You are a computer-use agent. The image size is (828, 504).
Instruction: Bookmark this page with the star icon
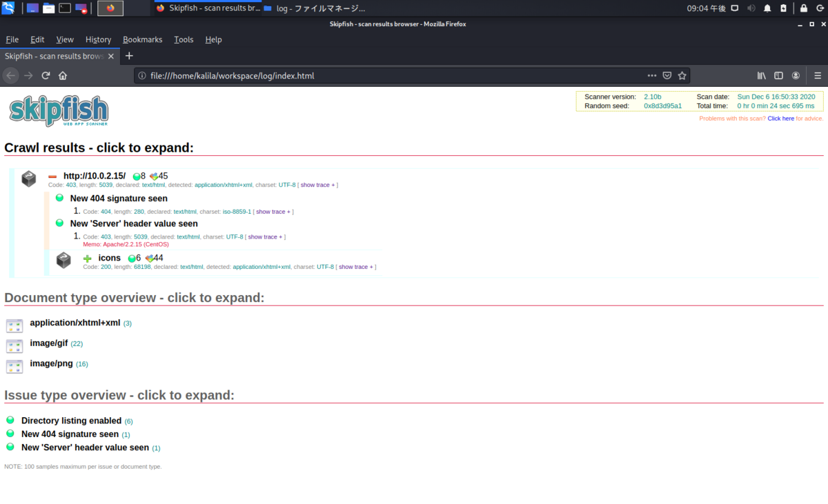tap(682, 75)
